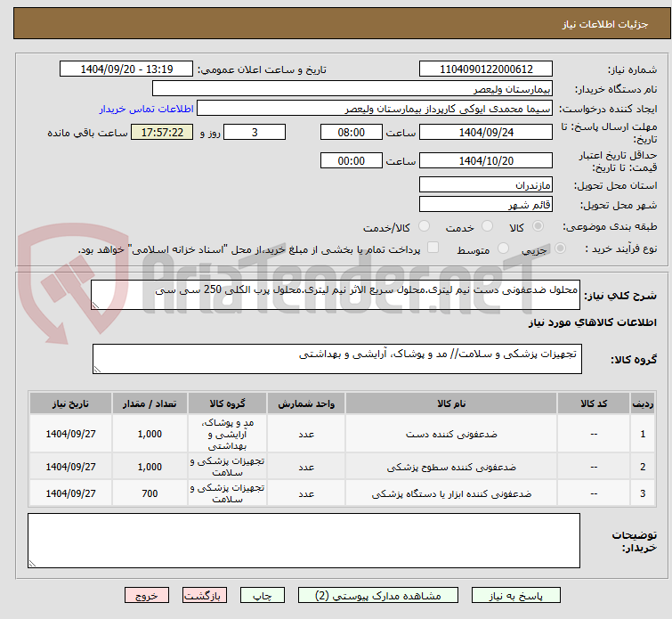The width and height of the screenshot is (672, 619).
Task: Click ضدعفونی کننده ابزار یا دستگاه پزشکی
Action: (451, 493)
